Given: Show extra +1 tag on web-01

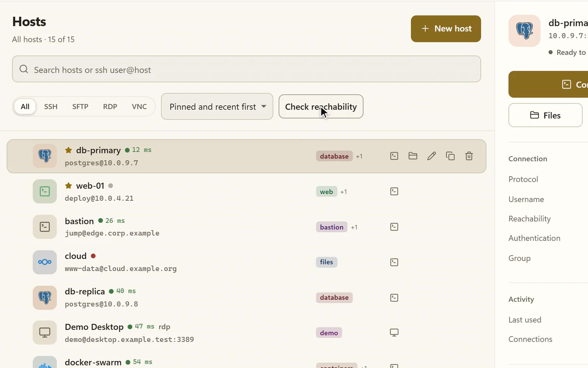Looking at the screenshot, I should tap(343, 192).
